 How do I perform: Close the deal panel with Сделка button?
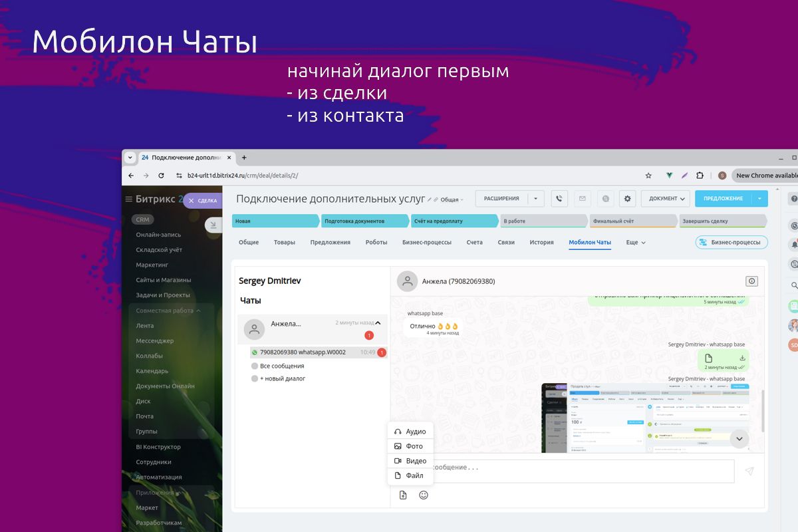coord(202,200)
